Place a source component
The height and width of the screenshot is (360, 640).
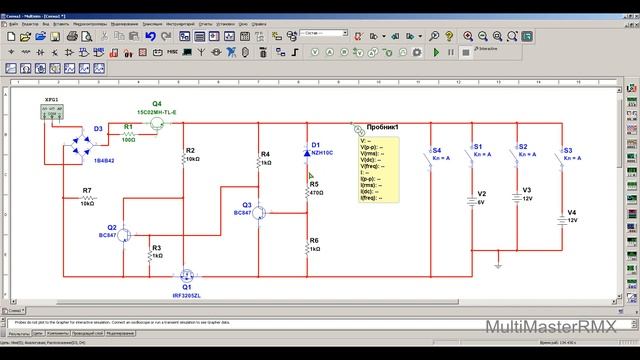click(x=11, y=52)
